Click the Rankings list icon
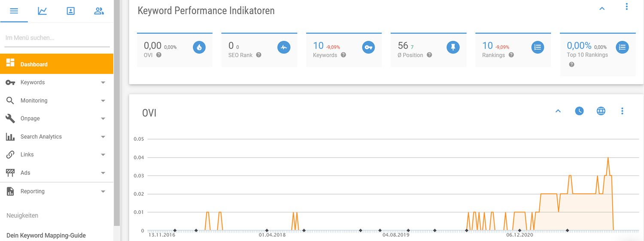 coord(538,48)
